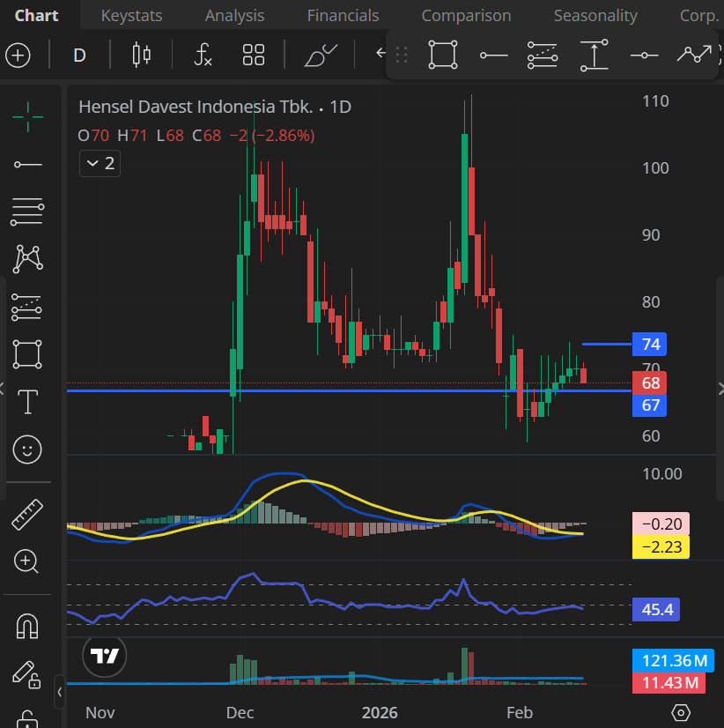Select the crosshair cursor tool
The height and width of the screenshot is (728, 724).
click(28, 116)
